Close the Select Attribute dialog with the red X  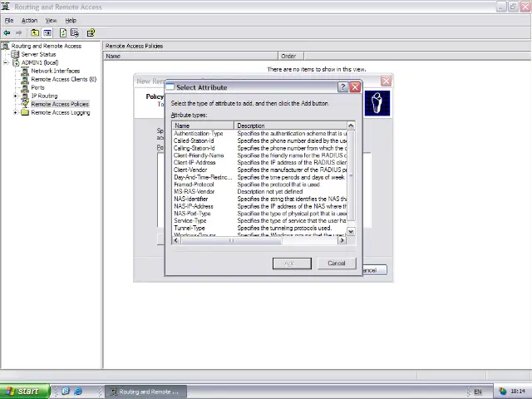click(x=355, y=87)
